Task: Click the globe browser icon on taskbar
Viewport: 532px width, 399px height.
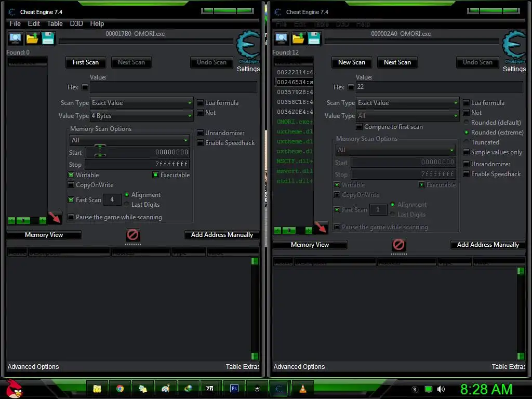Action: click(188, 389)
